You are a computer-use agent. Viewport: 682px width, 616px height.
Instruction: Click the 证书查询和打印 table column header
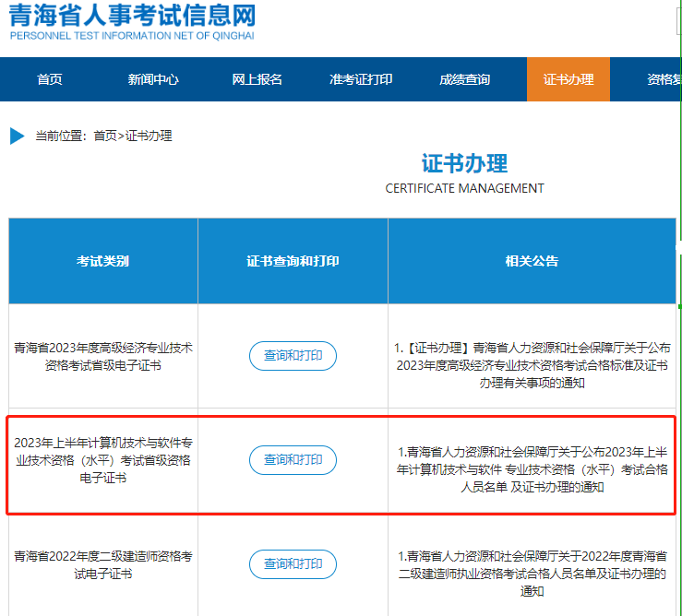click(293, 261)
